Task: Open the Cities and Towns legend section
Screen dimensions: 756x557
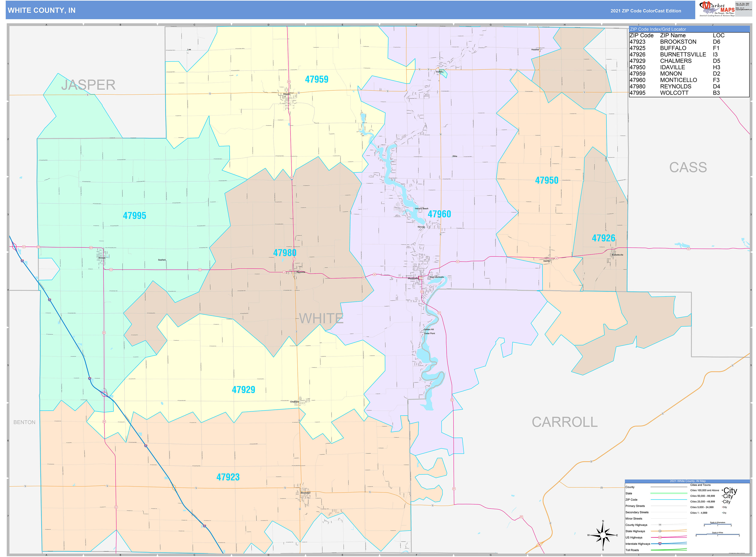Action: click(x=701, y=485)
